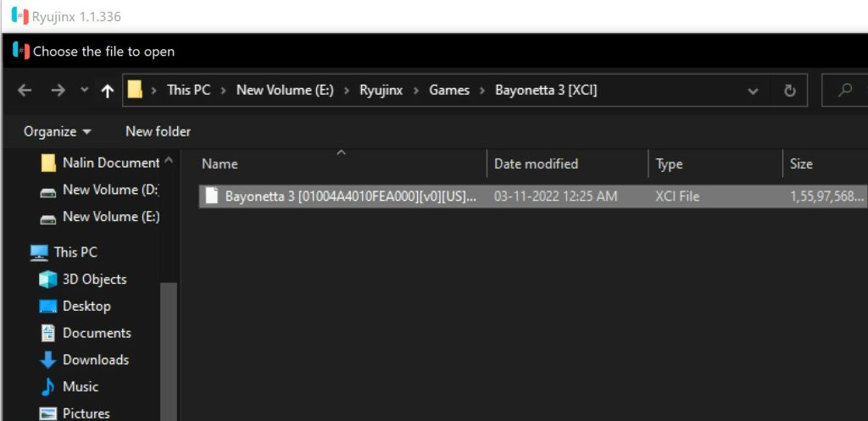Click the New folder button
The image size is (868, 421).
pos(158,131)
